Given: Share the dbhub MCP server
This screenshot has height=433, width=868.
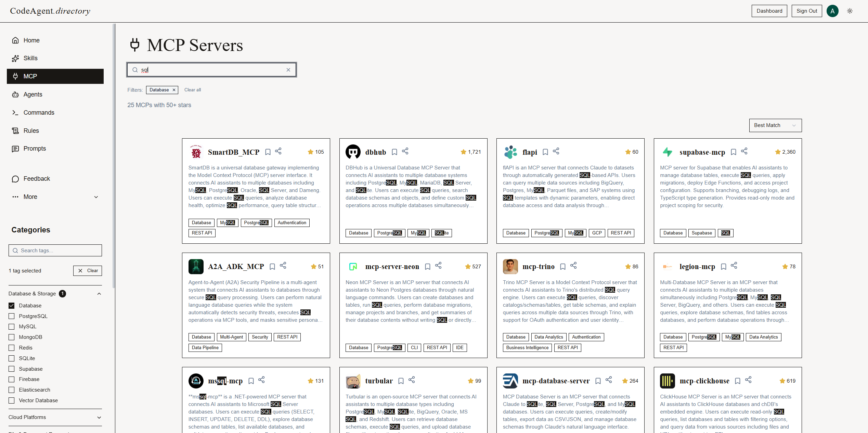Looking at the screenshot, I should click(x=405, y=151).
